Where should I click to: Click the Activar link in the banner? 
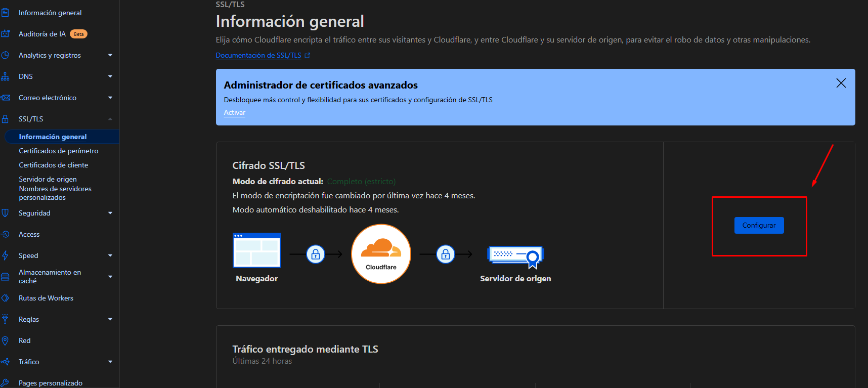point(235,112)
